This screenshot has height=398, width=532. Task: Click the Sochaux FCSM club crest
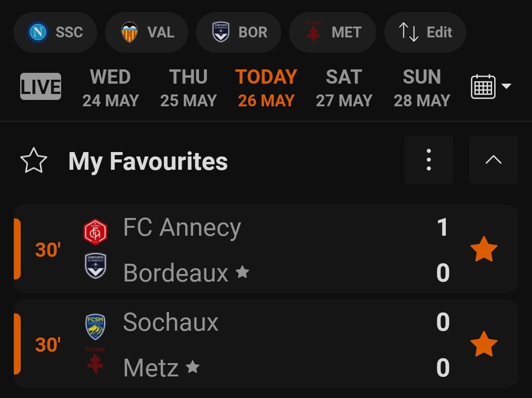(95, 326)
